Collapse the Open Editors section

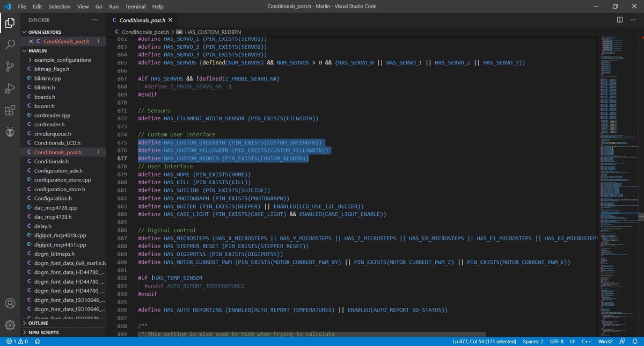[45, 32]
